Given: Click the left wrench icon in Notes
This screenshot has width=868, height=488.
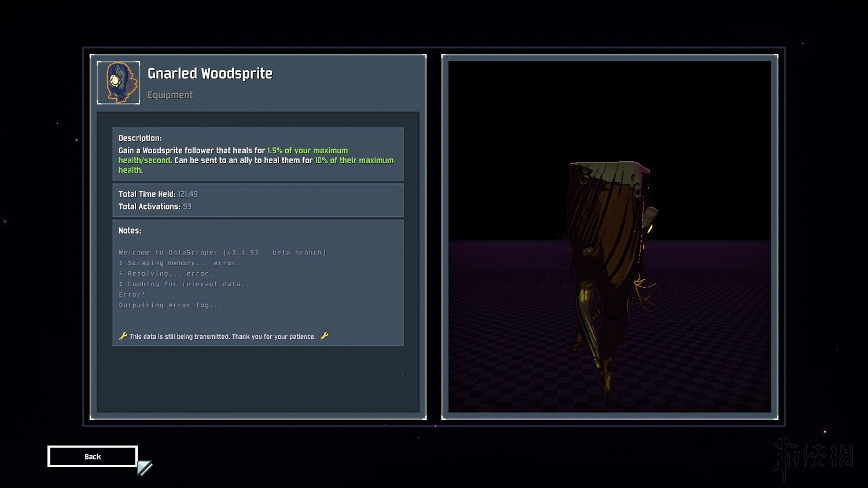Looking at the screenshot, I should [x=123, y=336].
